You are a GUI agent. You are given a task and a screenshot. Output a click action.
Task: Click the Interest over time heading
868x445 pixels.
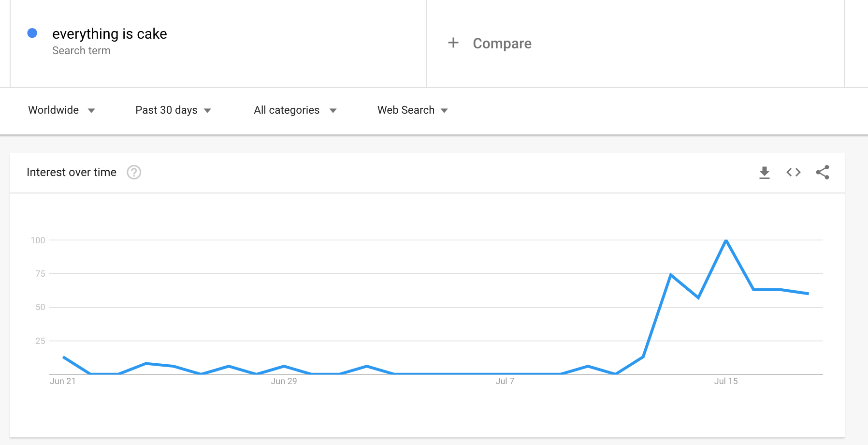[x=72, y=172]
